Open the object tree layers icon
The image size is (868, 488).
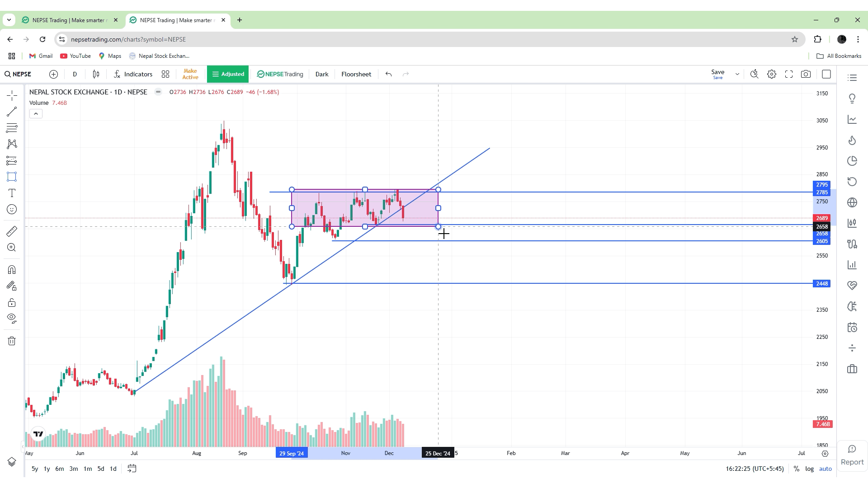(x=12, y=462)
